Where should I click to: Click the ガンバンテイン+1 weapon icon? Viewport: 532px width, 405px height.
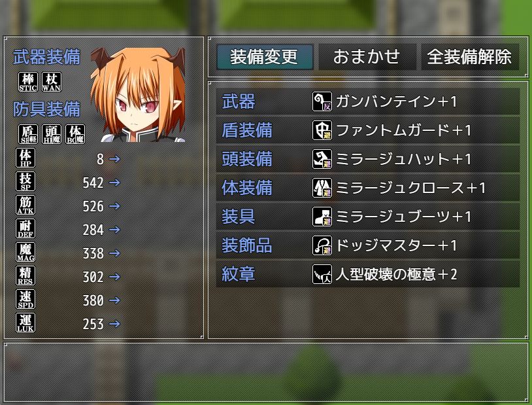322,101
